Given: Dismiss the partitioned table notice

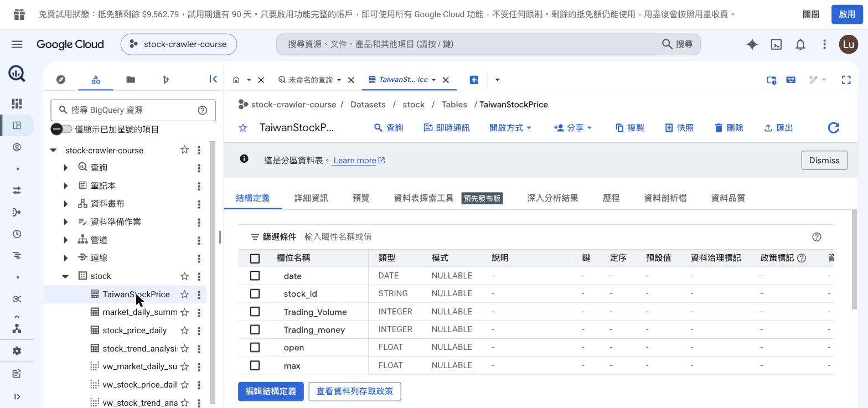Looking at the screenshot, I should pos(824,161).
